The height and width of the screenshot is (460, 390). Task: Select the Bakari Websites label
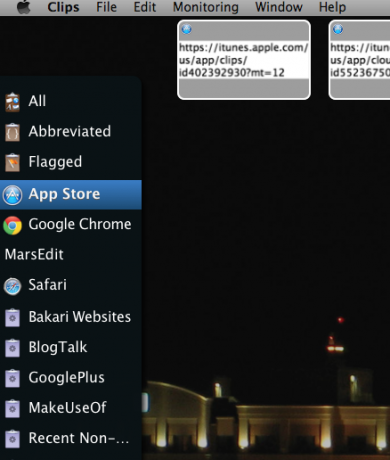pyautogui.click(x=80, y=317)
